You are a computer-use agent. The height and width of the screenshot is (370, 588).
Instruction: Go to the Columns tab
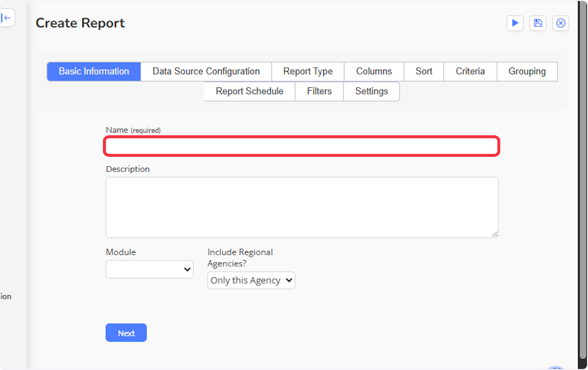(374, 72)
